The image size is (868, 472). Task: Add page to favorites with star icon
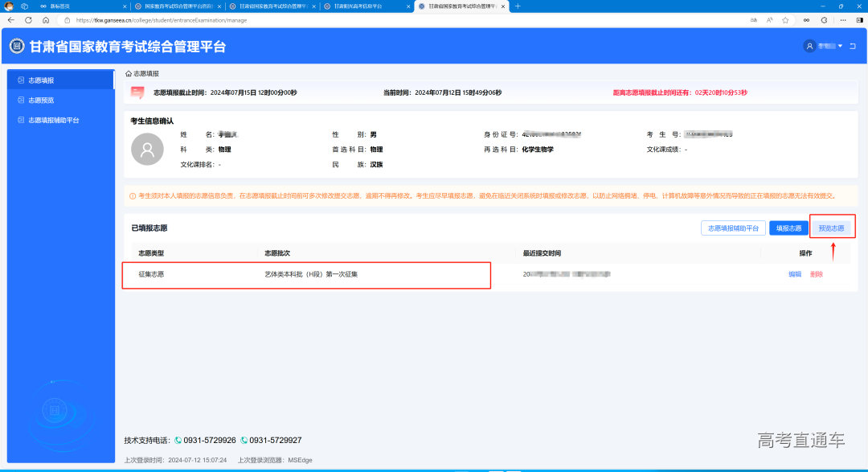(784, 19)
